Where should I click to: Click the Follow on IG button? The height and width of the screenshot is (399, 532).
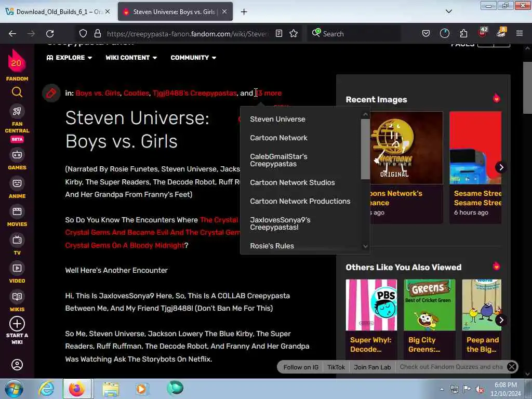[301, 367]
